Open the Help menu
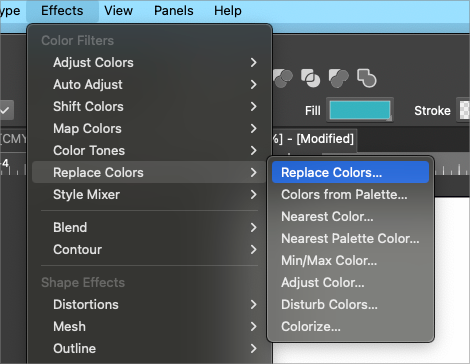Image resolution: width=470 pixels, height=364 pixels. pos(228,11)
